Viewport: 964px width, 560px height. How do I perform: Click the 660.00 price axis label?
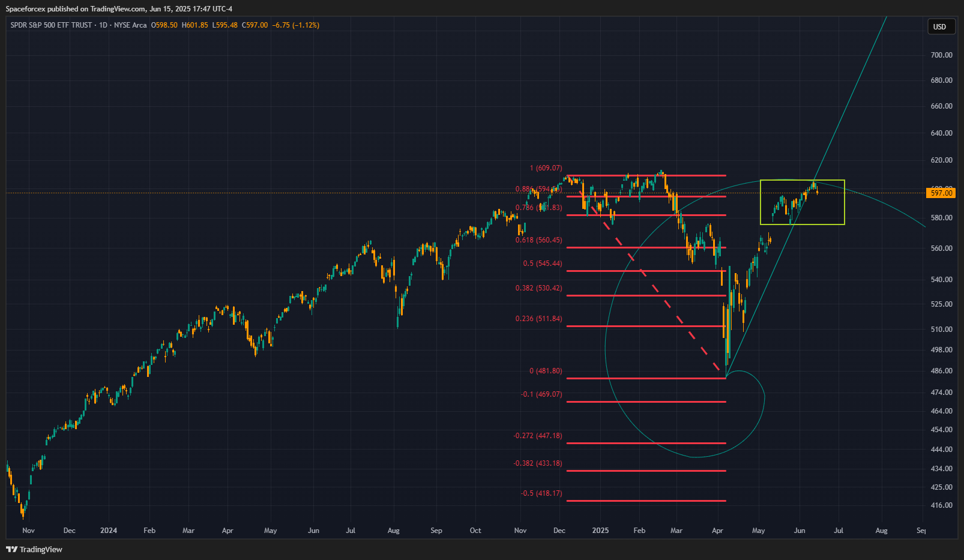click(x=941, y=106)
